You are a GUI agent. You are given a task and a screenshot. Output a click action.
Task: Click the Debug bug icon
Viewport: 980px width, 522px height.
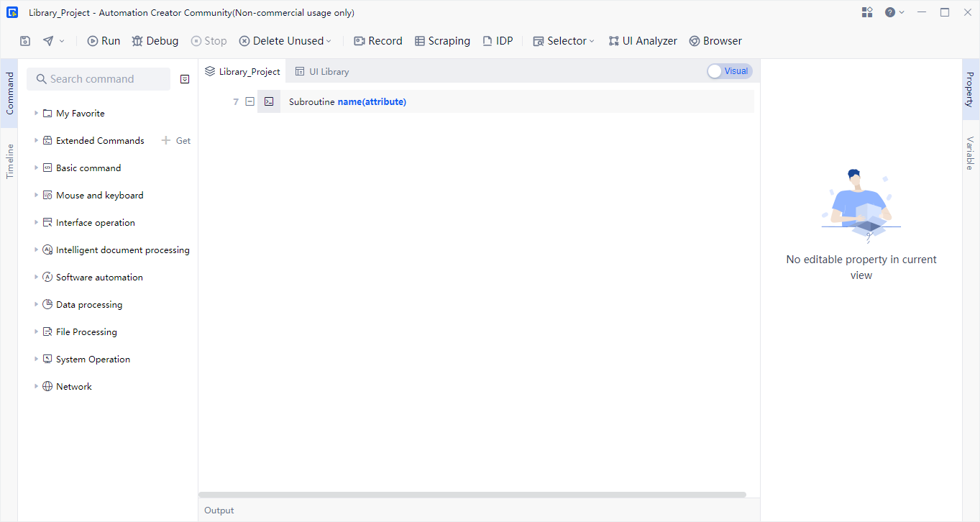click(x=138, y=41)
